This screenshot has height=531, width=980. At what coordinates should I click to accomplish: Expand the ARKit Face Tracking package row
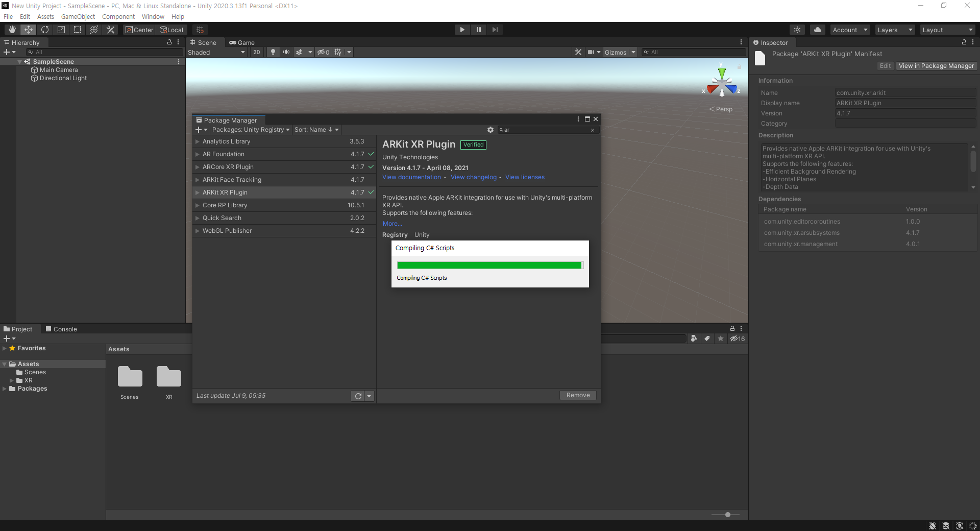(197, 180)
